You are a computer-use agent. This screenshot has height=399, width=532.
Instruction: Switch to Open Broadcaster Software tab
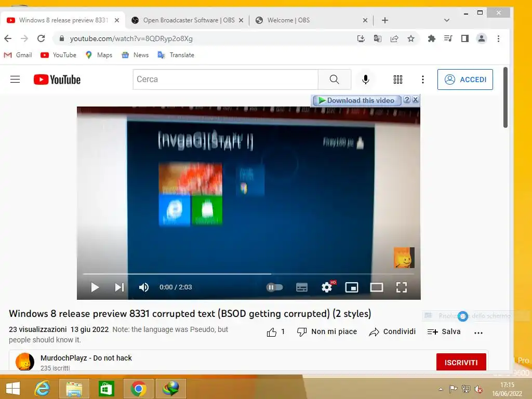(187, 20)
